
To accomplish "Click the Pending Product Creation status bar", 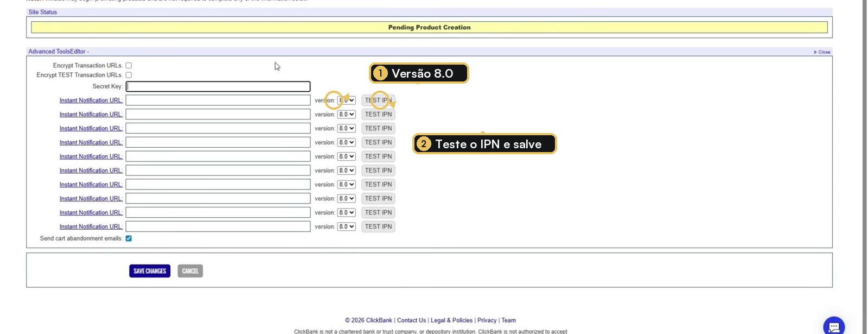I will pyautogui.click(x=429, y=27).
